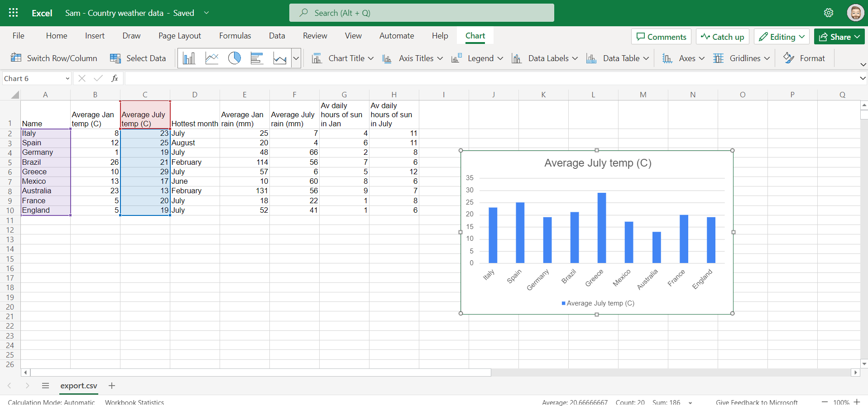Open the Legend dropdown
Viewport: 868px width, 406px height.
[x=477, y=58]
